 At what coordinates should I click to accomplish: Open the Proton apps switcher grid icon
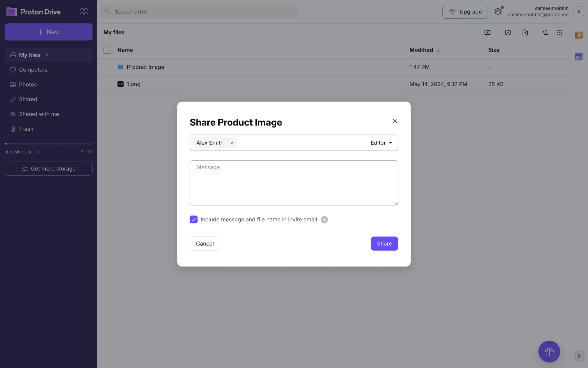click(84, 12)
